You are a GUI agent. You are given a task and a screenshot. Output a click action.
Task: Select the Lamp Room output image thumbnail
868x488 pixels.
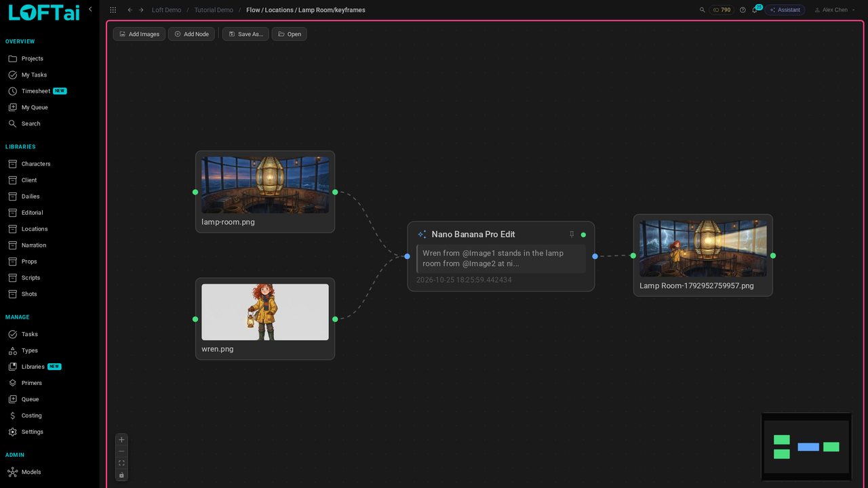tap(703, 249)
